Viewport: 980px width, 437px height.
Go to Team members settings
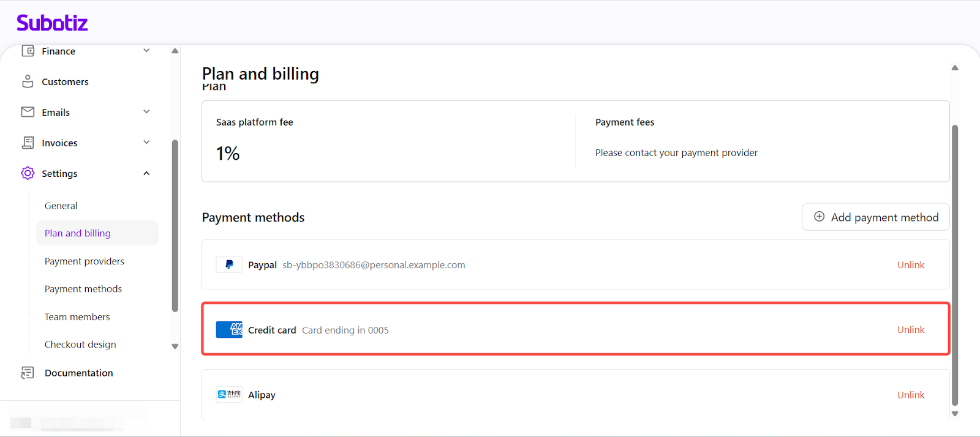click(x=77, y=317)
